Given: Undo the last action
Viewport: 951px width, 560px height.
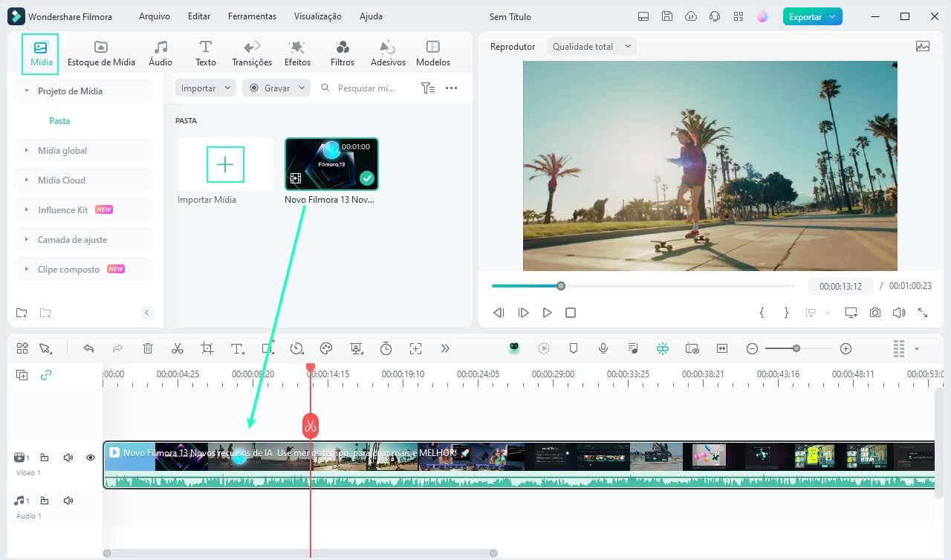Looking at the screenshot, I should tap(88, 348).
